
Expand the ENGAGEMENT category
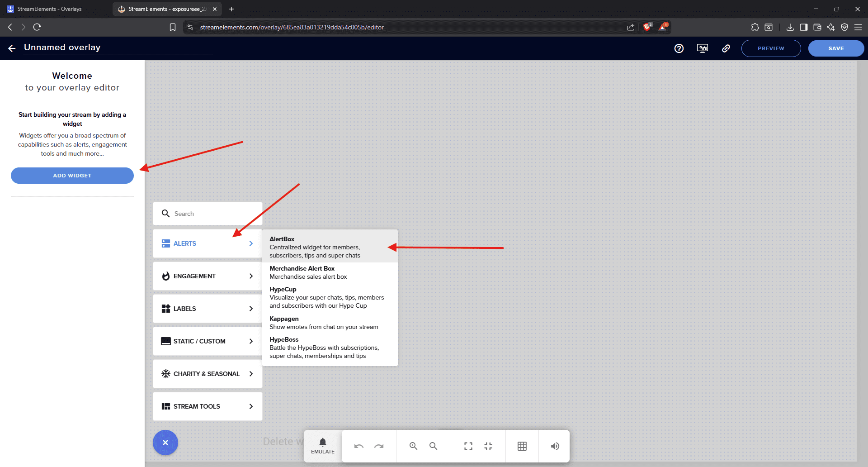208,276
